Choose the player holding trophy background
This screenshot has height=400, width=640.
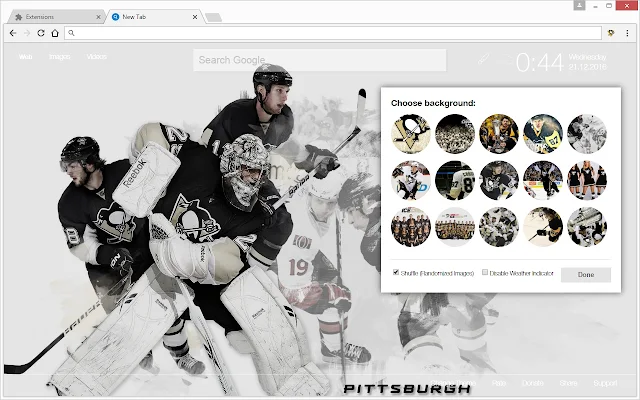click(x=499, y=134)
